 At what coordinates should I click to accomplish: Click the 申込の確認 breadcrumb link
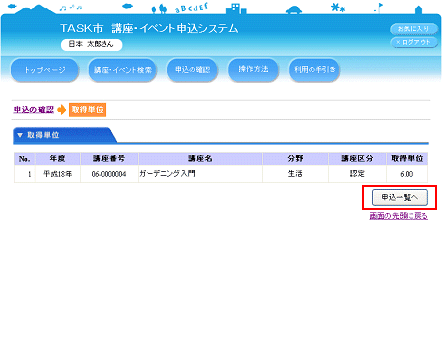point(34,110)
